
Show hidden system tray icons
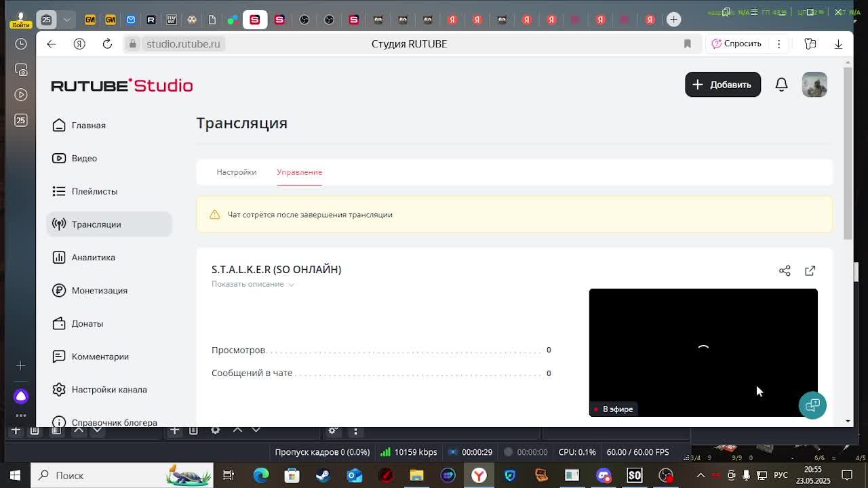[701, 475]
